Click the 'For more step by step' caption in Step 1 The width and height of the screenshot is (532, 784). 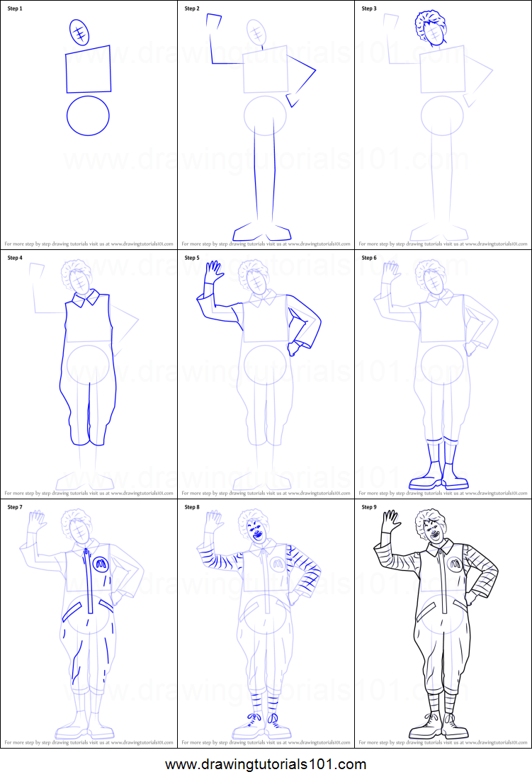pyautogui.click(x=89, y=244)
